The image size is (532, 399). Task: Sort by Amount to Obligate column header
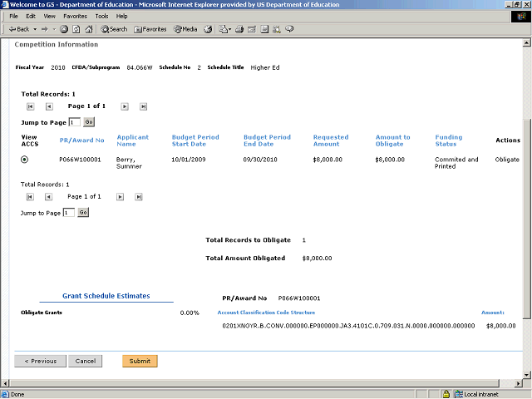click(392, 140)
